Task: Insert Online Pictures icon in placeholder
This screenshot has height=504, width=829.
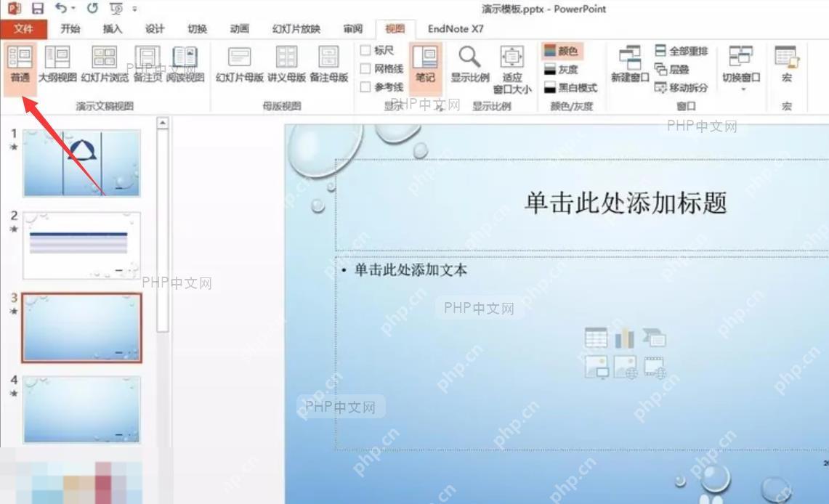Action: pos(626,367)
